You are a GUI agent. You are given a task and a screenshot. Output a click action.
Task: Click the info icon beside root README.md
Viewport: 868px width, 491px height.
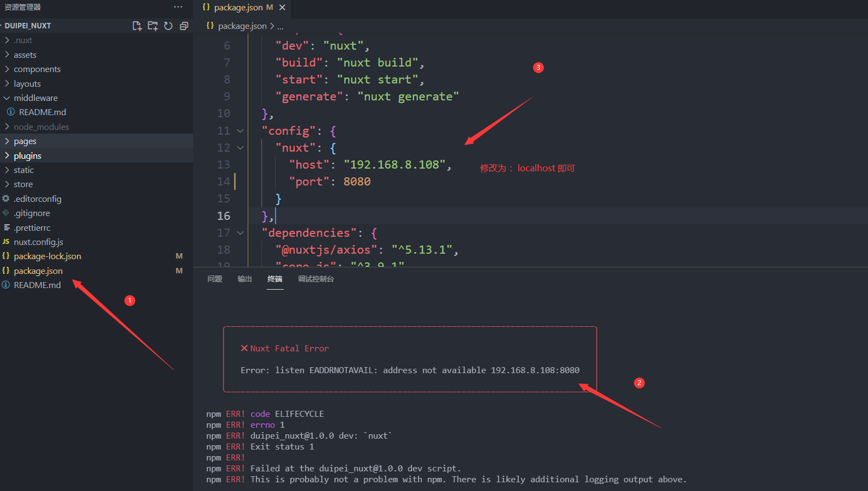(6, 285)
